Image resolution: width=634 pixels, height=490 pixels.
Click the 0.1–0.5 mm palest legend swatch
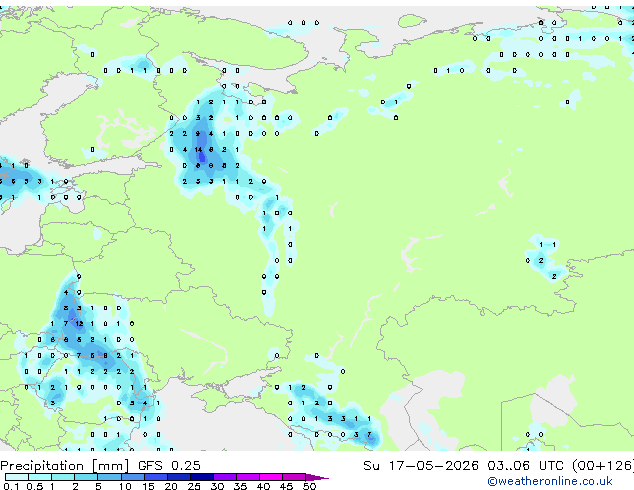(17, 477)
